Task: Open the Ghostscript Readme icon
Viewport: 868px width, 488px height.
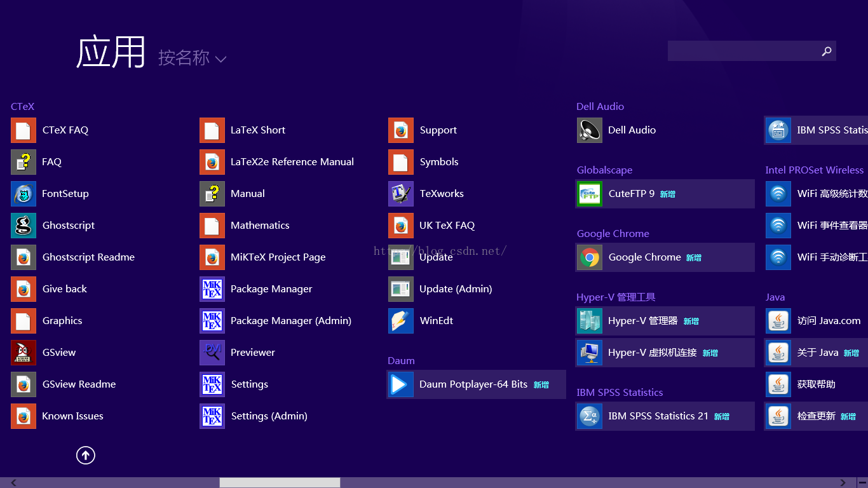Action: [24, 257]
